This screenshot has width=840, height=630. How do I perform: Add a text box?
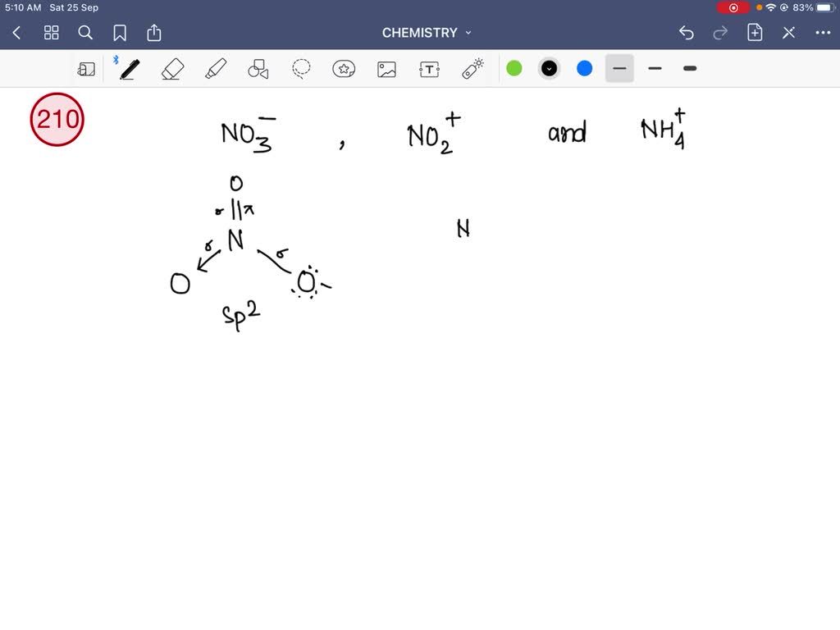(x=429, y=68)
